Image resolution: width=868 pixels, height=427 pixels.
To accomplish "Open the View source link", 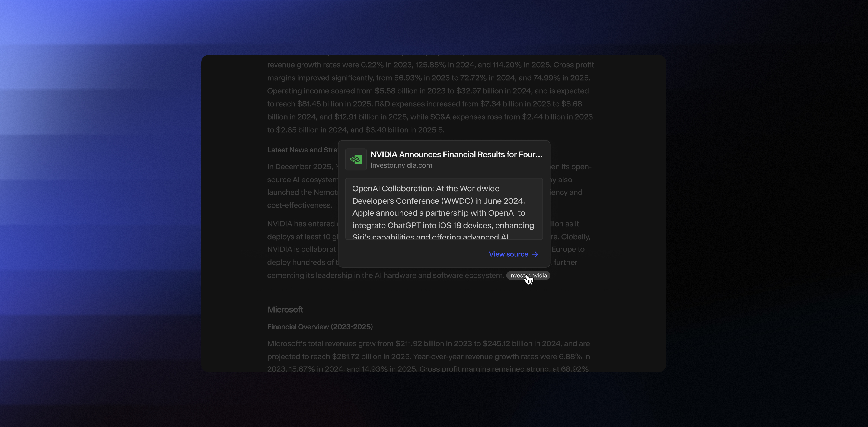I will coord(509,254).
